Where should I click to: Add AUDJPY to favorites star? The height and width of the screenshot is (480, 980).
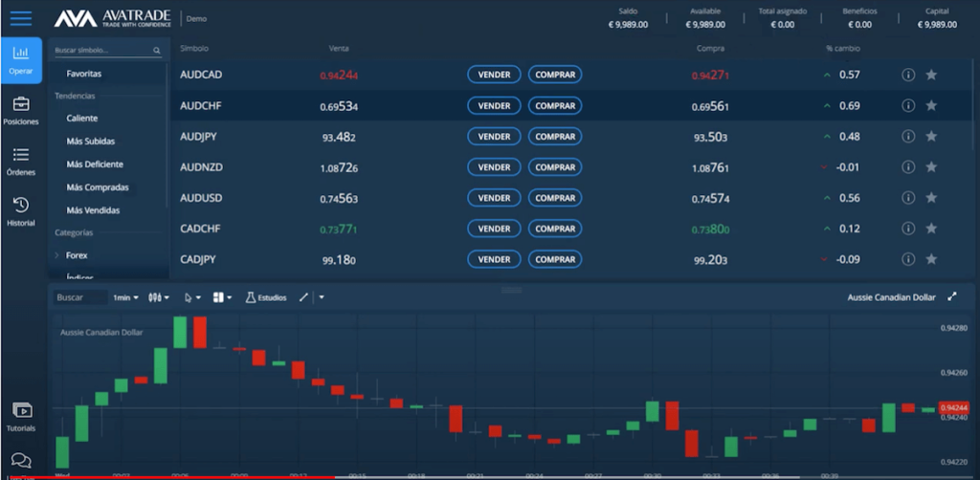(x=931, y=136)
